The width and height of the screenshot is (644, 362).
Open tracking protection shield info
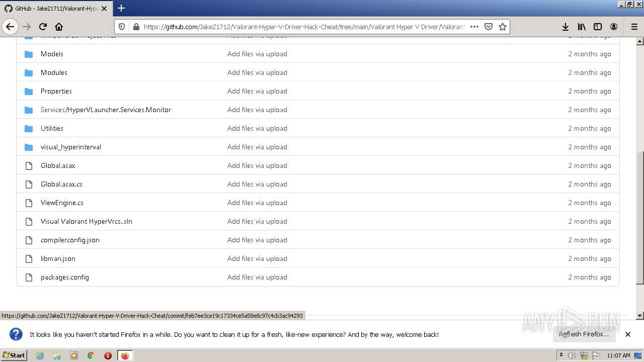point(122,27)
